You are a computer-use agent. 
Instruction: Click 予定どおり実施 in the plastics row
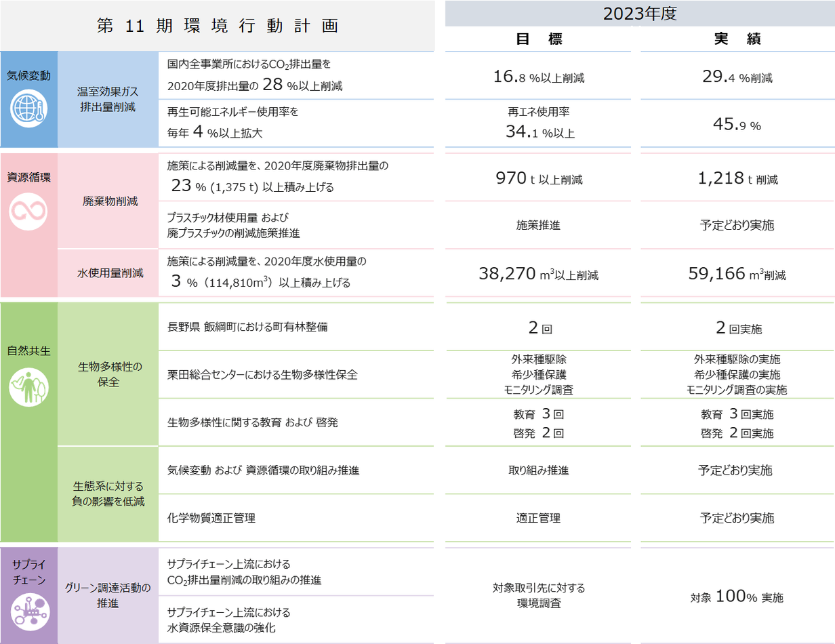[737, 226]
